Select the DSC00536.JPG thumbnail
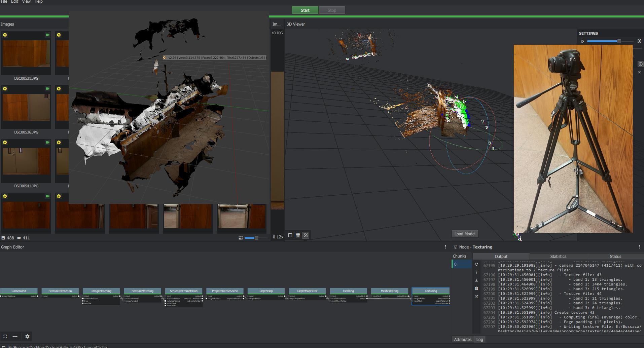Viewport: 644px width, 348px height. 26,108
